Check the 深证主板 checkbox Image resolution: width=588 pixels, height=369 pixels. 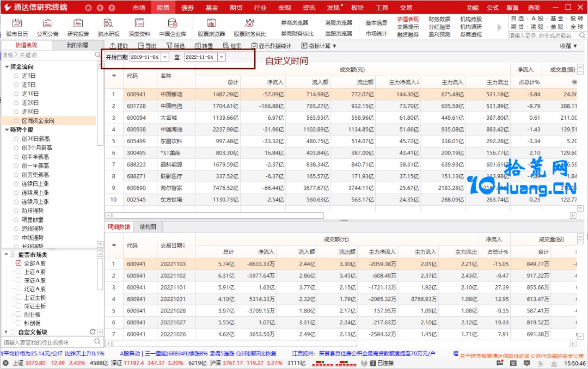(x=19, y=306)
